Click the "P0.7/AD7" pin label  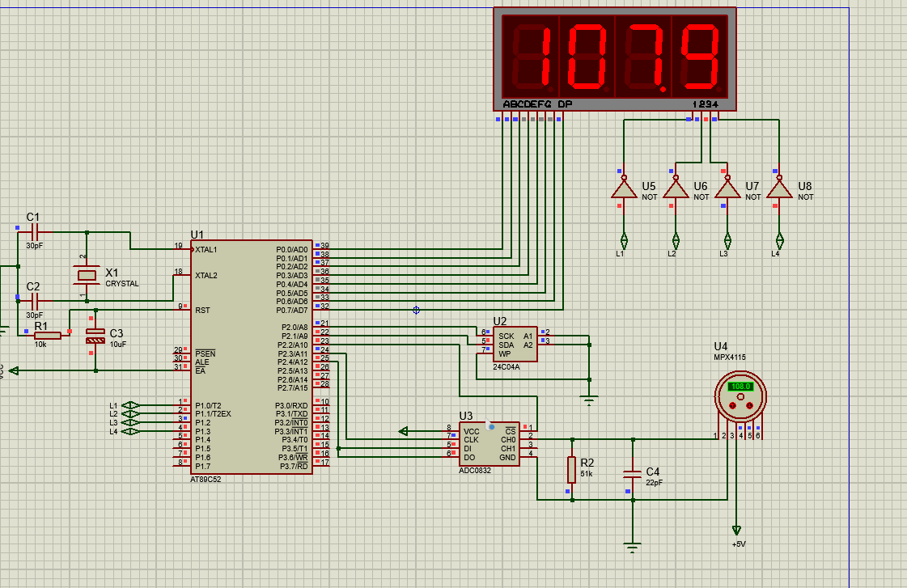point(292,311)
